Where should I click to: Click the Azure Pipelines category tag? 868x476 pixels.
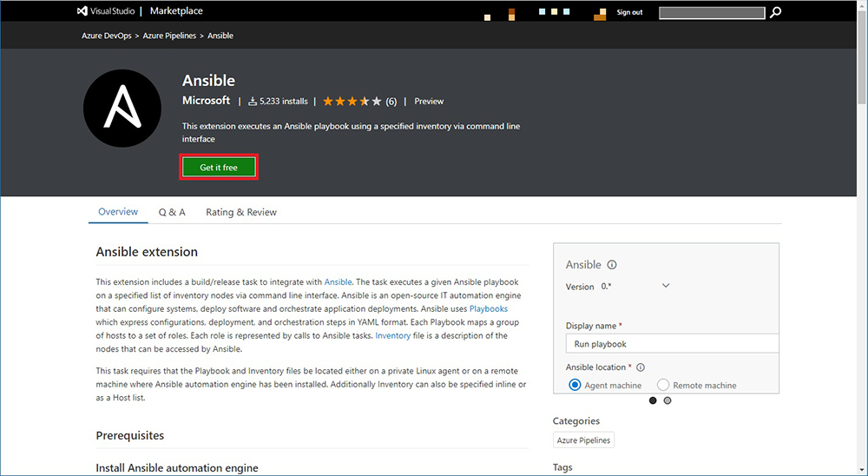(583, 440)
